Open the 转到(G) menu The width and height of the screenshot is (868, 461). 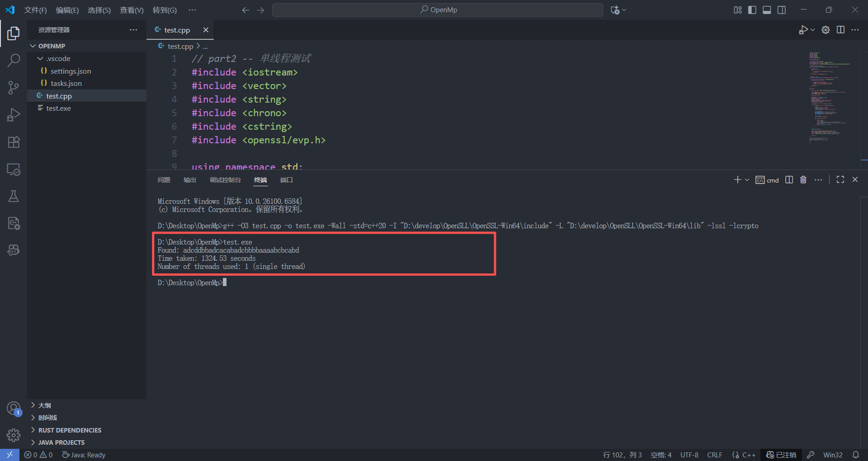pyautogui.click(x=165, y=10)
